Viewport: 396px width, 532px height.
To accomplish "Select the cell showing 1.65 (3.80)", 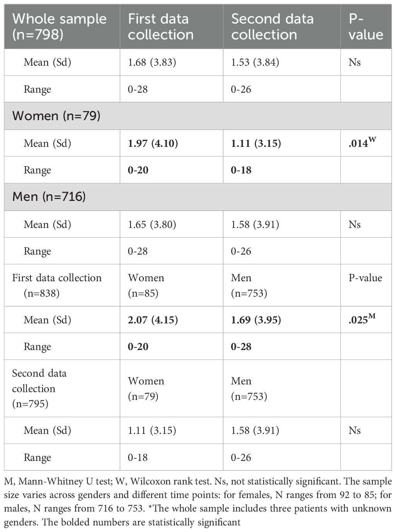I will tap(152, 224).
